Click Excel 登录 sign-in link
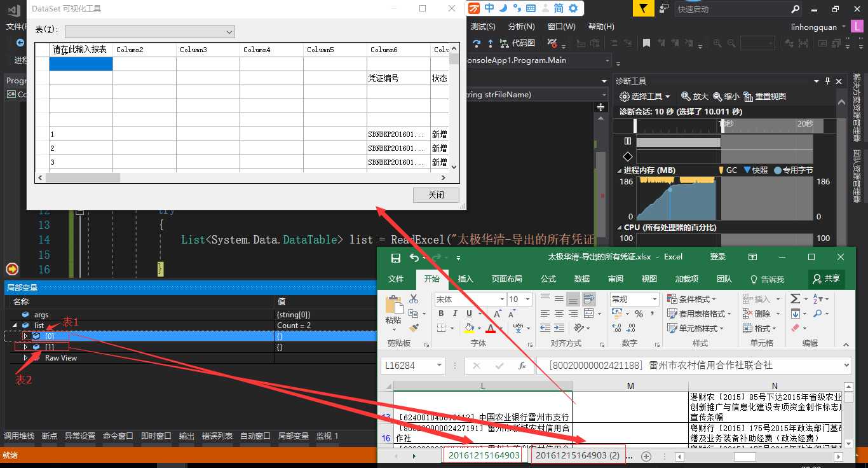 (718, 257)
